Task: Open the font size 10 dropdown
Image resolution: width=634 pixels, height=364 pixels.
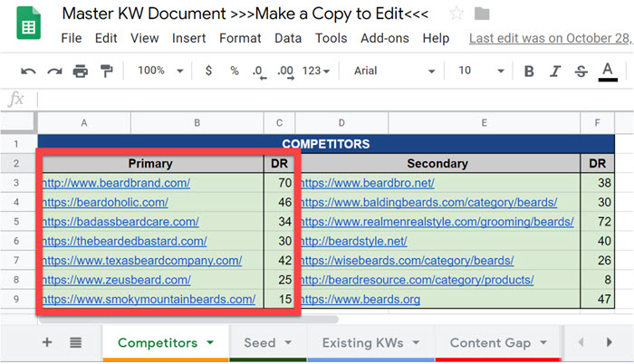Action: [476, 72]
